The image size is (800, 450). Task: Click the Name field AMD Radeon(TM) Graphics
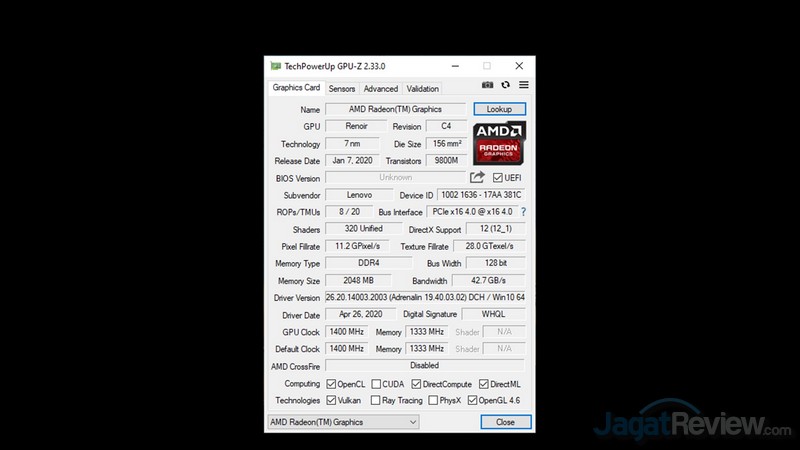point(395,109)
